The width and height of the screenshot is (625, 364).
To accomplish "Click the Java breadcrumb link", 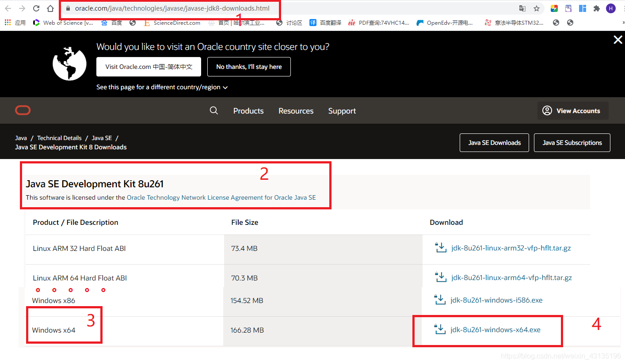I will [x=21, y=138].
